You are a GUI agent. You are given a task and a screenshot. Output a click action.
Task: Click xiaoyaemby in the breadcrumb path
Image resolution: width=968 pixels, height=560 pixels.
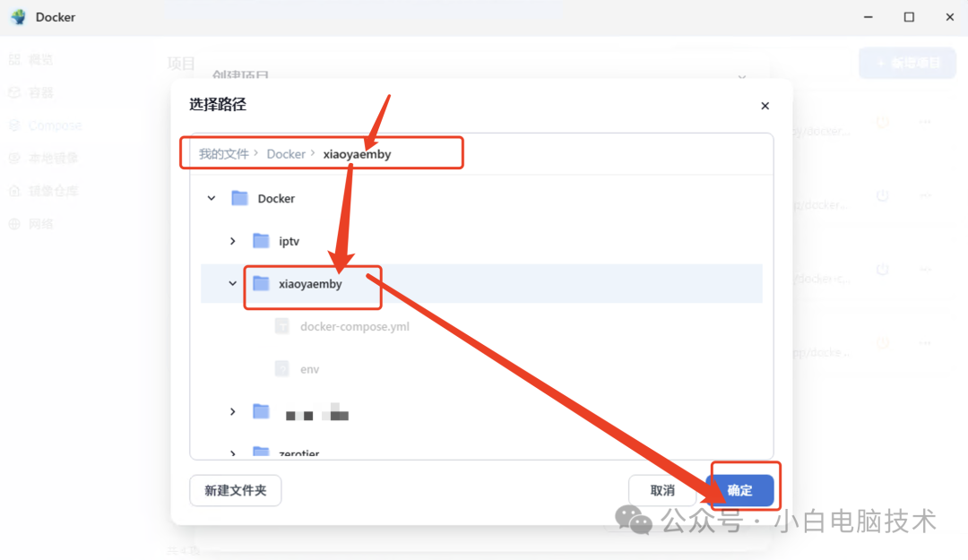(x=357, y=154)
